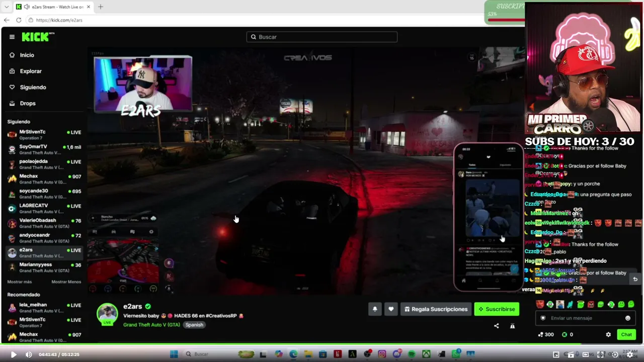This screenshot has width=644, height=362.
Task: Go to Kick home via the logo
Action: pos(38,37)
